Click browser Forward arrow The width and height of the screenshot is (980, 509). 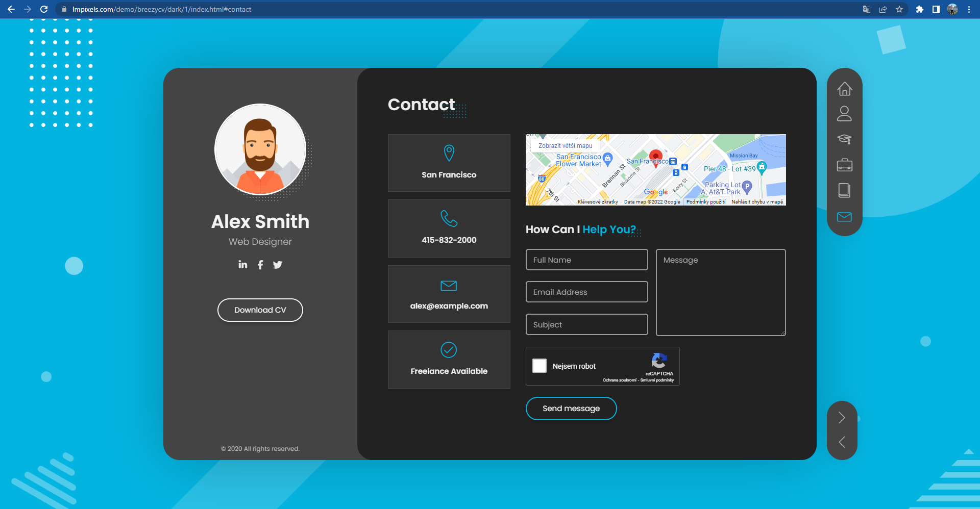[28, 9]
